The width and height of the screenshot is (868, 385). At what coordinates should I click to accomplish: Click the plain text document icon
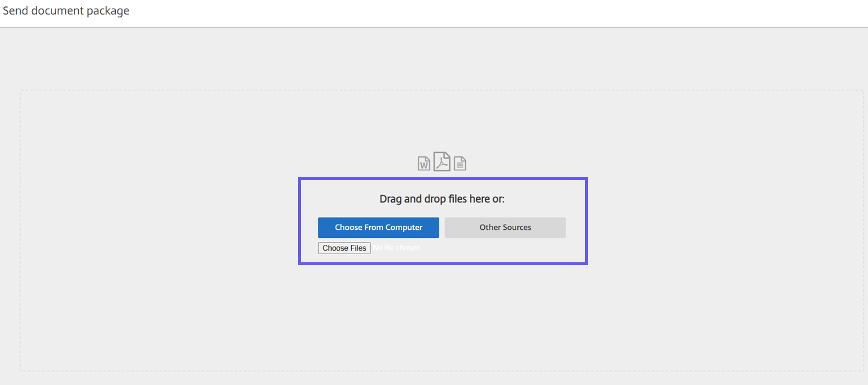coord(459,163)
